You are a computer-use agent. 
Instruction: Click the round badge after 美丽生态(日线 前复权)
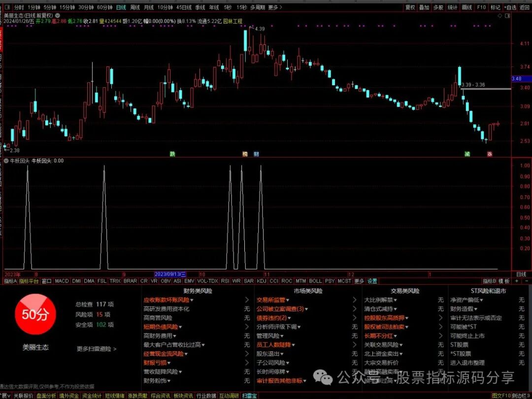[58, 15]
